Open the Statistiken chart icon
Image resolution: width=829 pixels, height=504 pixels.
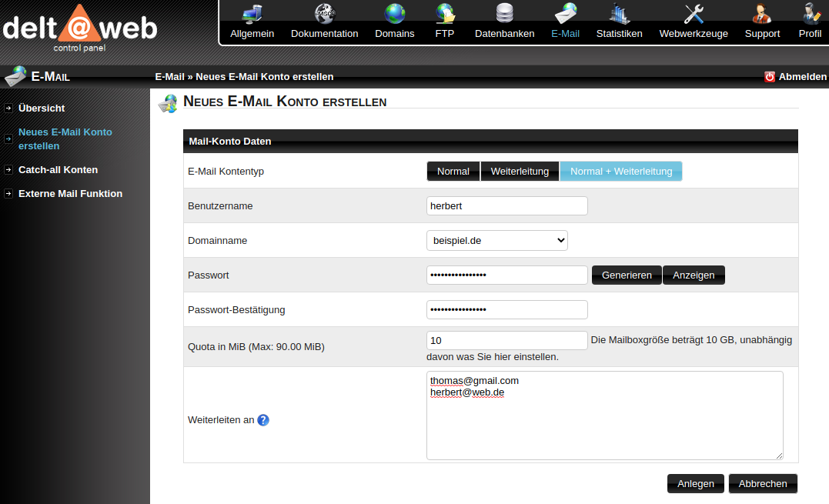coord(619,14)
